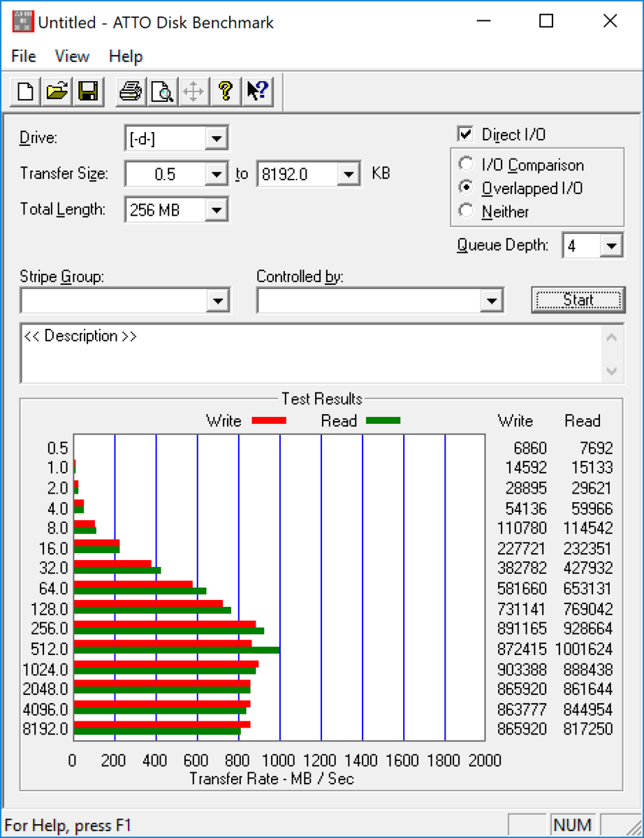Viewport: 644px width, 838px height.
Task: Select the Overlapped I/O radio button
Action: click(464, 188)
